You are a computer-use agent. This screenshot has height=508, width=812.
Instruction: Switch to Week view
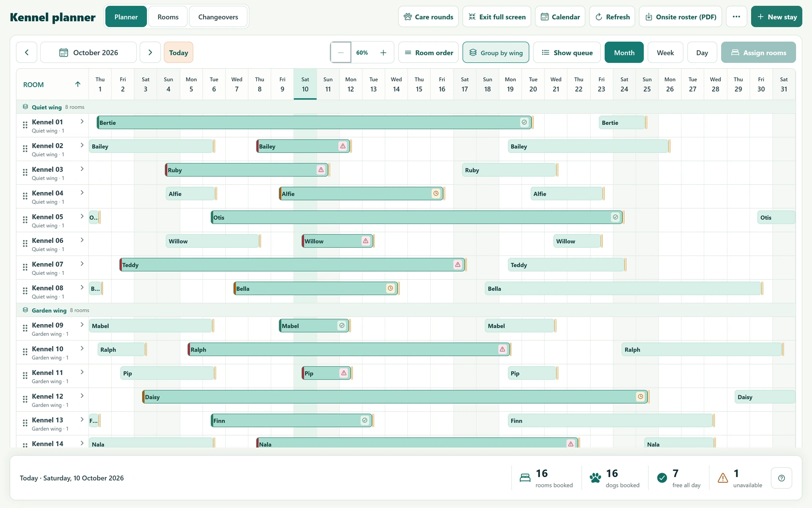tap(665, 52)
